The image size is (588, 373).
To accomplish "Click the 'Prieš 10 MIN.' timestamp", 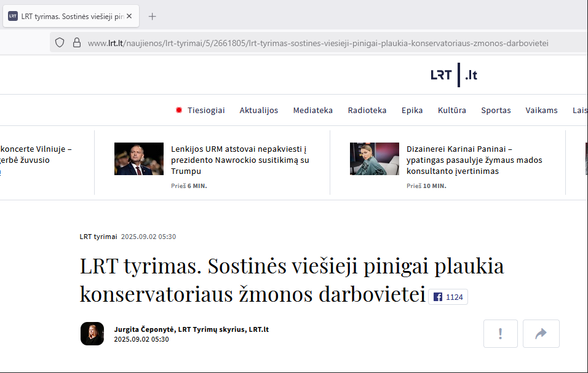I will point(426,186).
